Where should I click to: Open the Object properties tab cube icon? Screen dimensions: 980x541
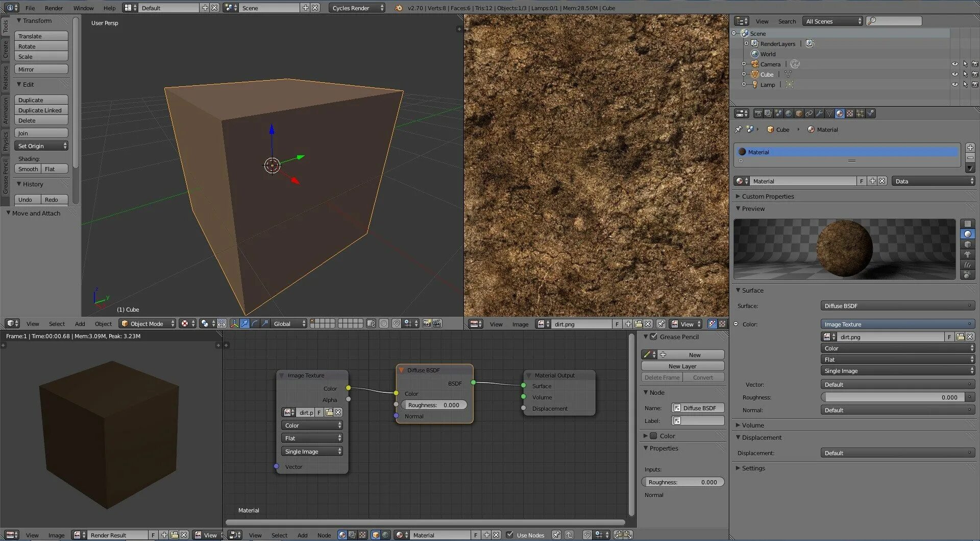[799, 113]
